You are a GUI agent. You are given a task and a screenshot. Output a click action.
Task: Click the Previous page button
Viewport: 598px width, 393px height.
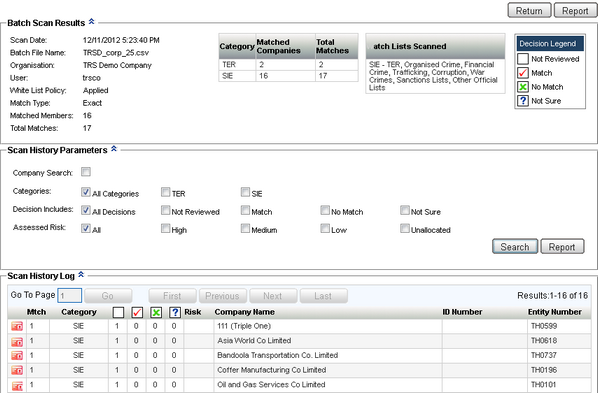coord(222,296)
